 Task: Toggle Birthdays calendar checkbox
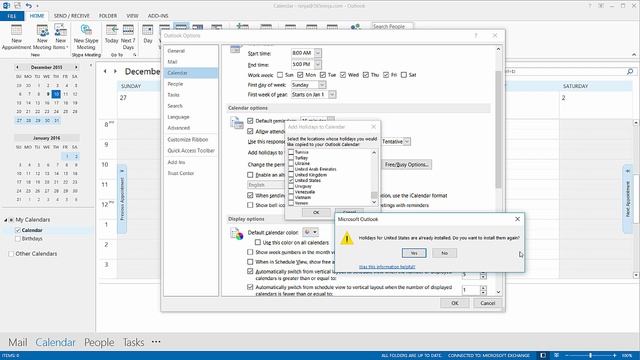(x=18, y=239)
